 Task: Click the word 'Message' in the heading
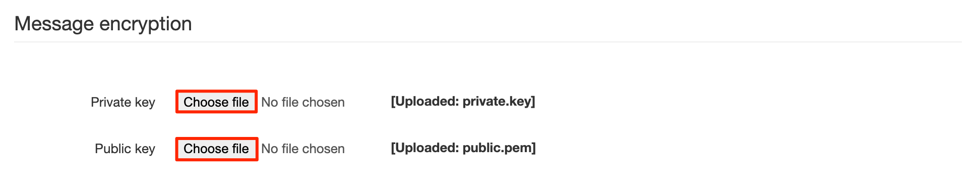(54, 24)
